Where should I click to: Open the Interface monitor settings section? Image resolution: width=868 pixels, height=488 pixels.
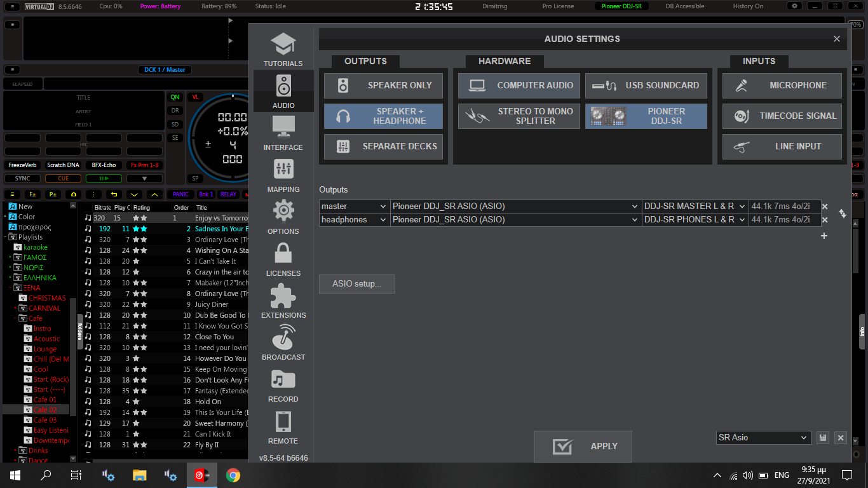[283, 133]
